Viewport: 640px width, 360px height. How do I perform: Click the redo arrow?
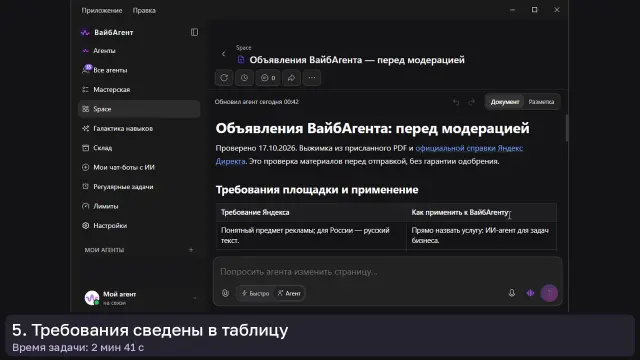(471, 102)
